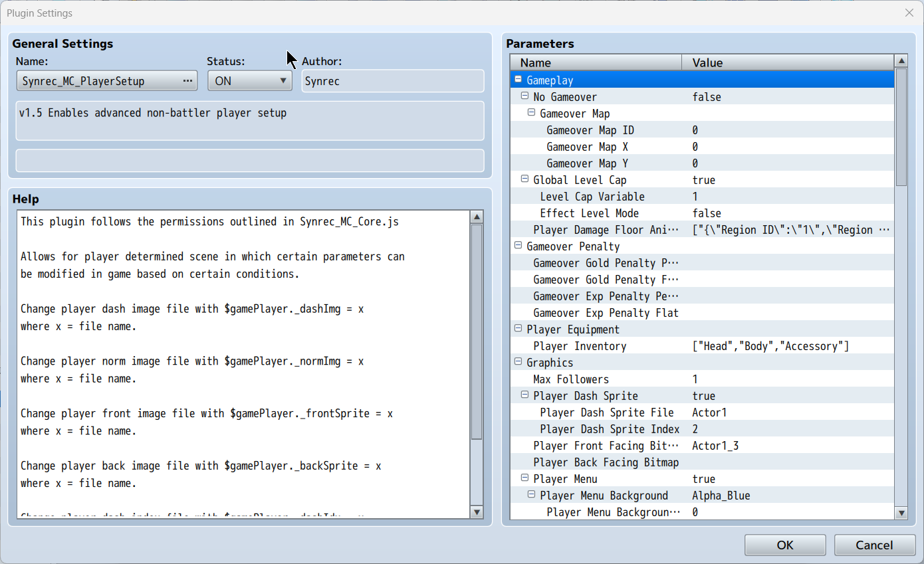924x564 pixels.
Task: Click the Value column header
Action: pos(788,62)
